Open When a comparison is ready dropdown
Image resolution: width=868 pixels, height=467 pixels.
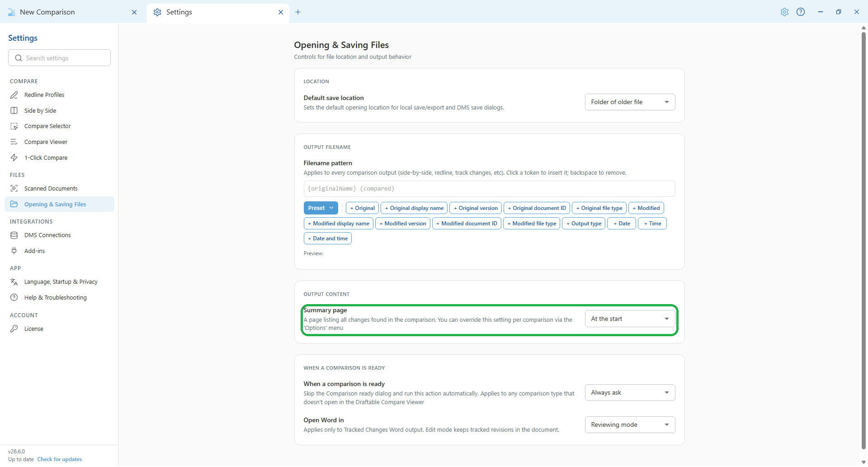630,393
